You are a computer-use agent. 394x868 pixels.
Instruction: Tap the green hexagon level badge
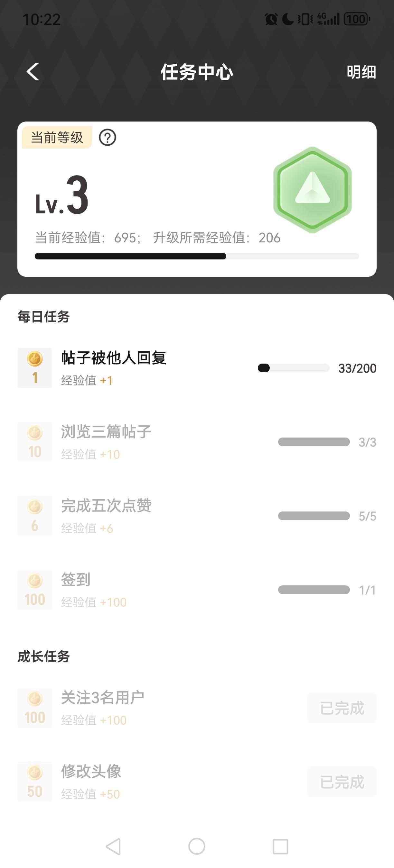point(312,190)
